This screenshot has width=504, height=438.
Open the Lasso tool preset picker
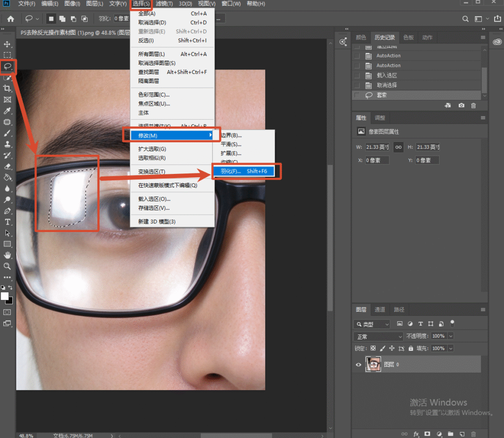click(31, 19)
